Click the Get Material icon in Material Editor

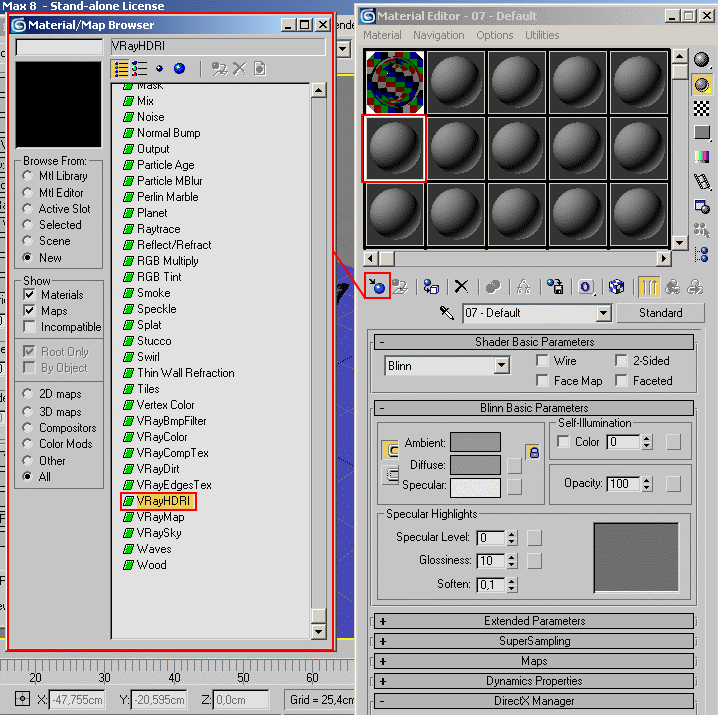click(378, 286)
